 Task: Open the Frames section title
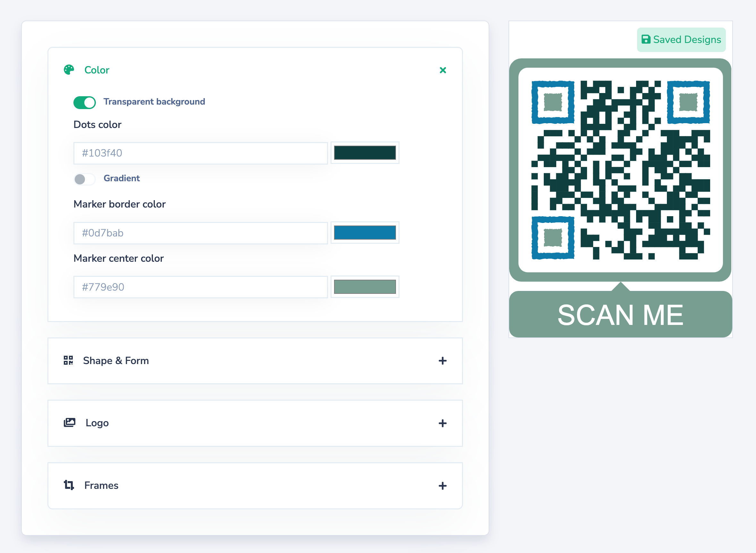101,485
